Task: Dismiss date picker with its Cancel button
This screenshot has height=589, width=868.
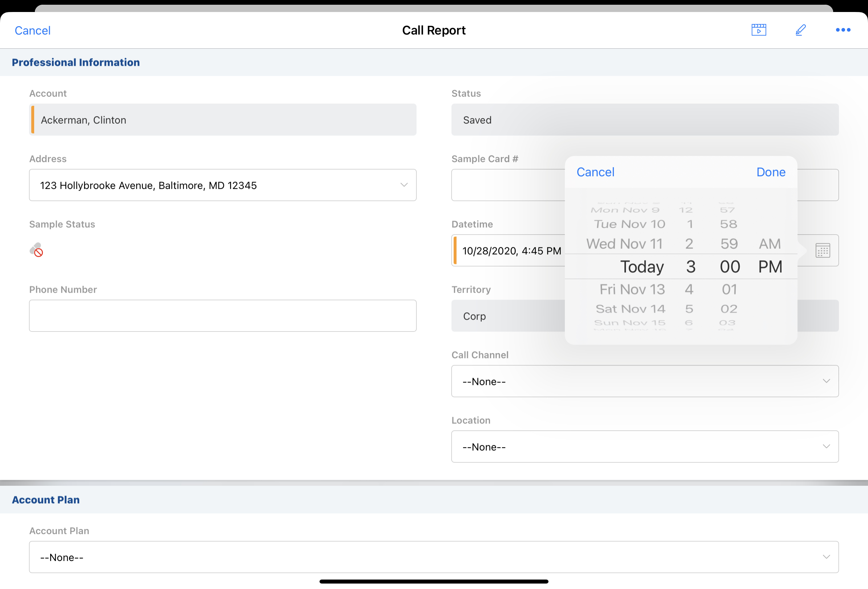Action: point(595,172)
